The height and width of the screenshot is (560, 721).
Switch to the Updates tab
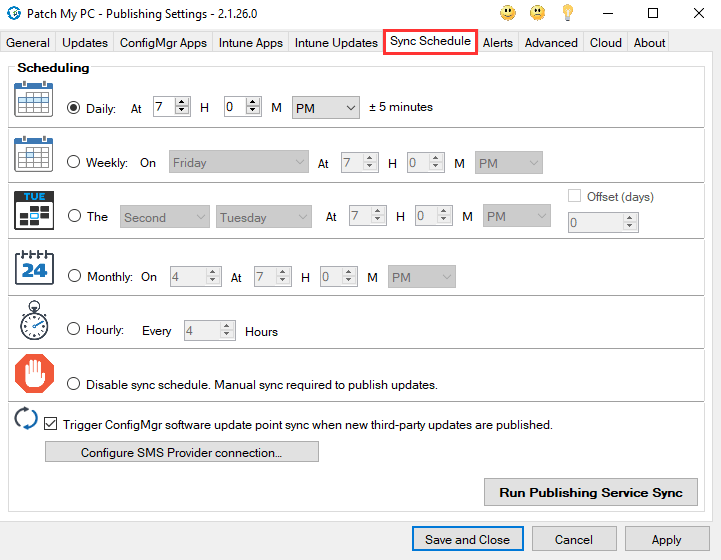pos(85,42)
